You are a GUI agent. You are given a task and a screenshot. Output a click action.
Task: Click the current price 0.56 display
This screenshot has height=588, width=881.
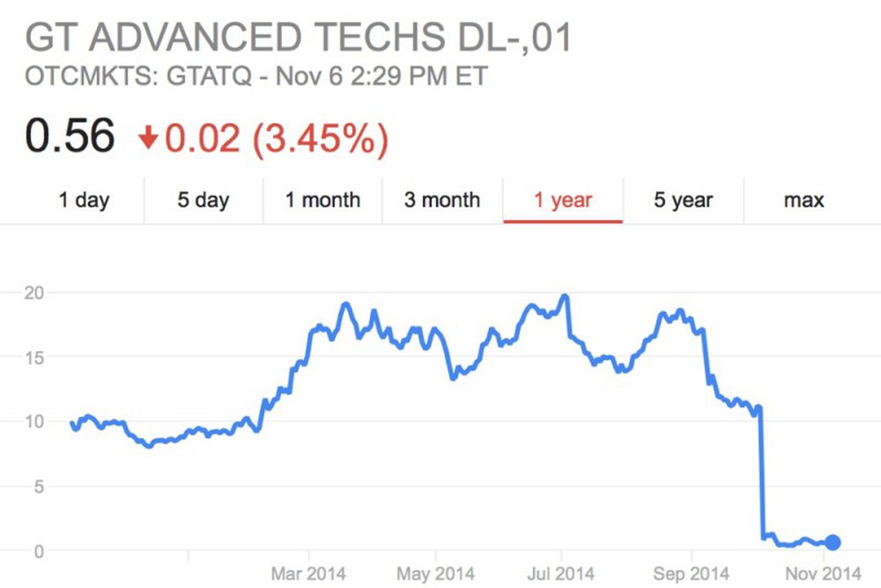click(69, 134)
